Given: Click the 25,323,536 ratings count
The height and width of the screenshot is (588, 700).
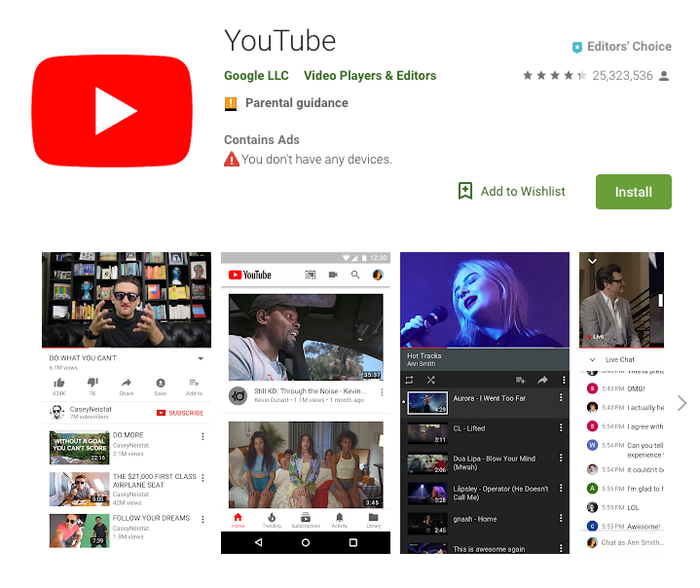Looking at the screenshot, I should (622, 76).
